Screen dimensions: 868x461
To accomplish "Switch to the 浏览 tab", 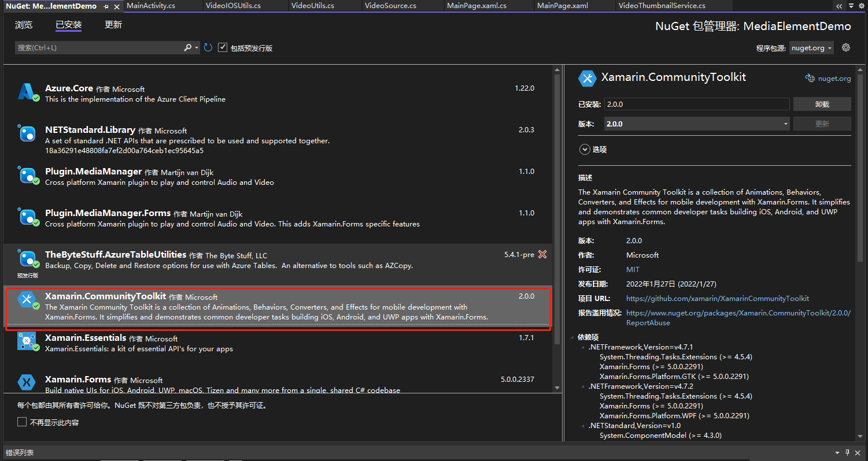I will pos(23,24).
